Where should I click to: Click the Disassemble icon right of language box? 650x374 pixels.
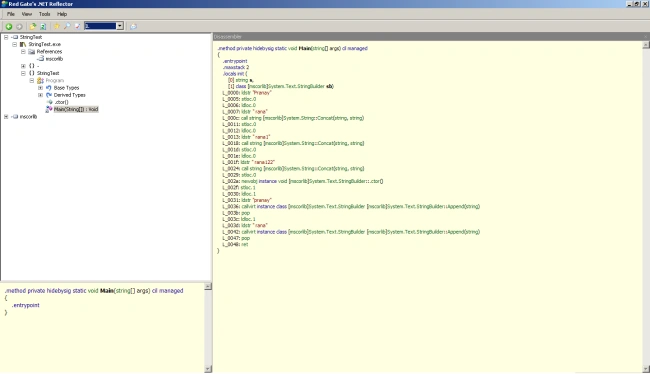133,26
